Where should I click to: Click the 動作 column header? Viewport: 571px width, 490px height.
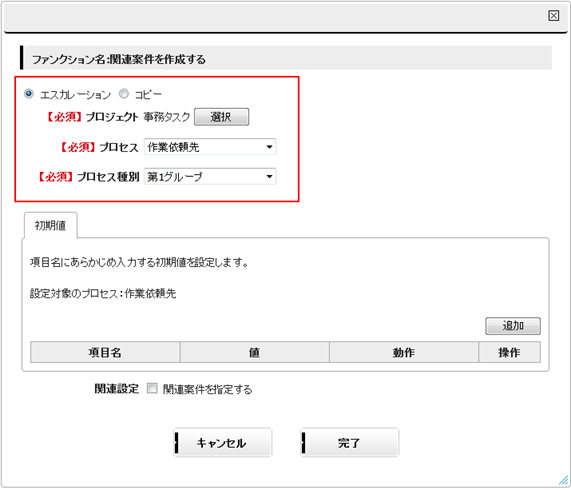[403, 352]
